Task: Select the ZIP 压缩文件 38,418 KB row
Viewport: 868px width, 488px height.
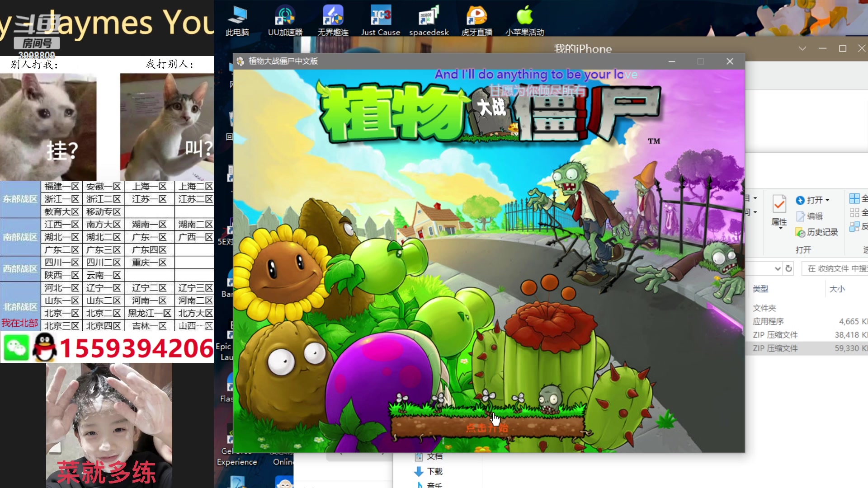Action: tap(807, 335)
